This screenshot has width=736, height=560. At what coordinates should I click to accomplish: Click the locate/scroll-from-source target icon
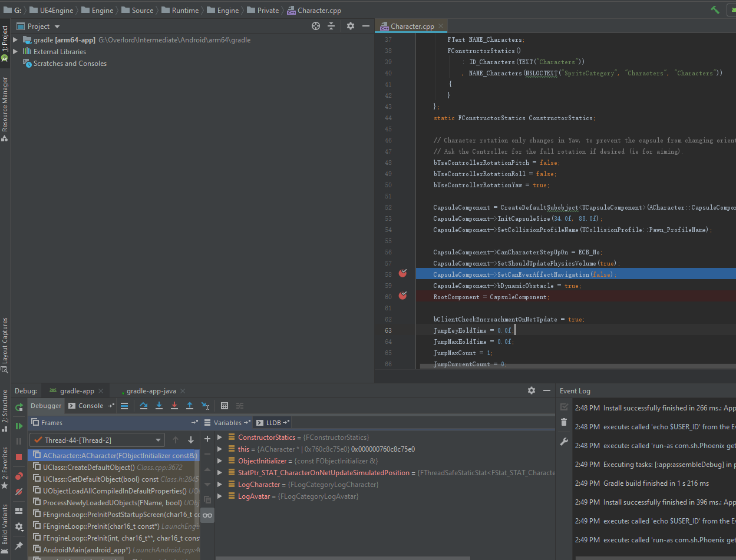point(316,26)
